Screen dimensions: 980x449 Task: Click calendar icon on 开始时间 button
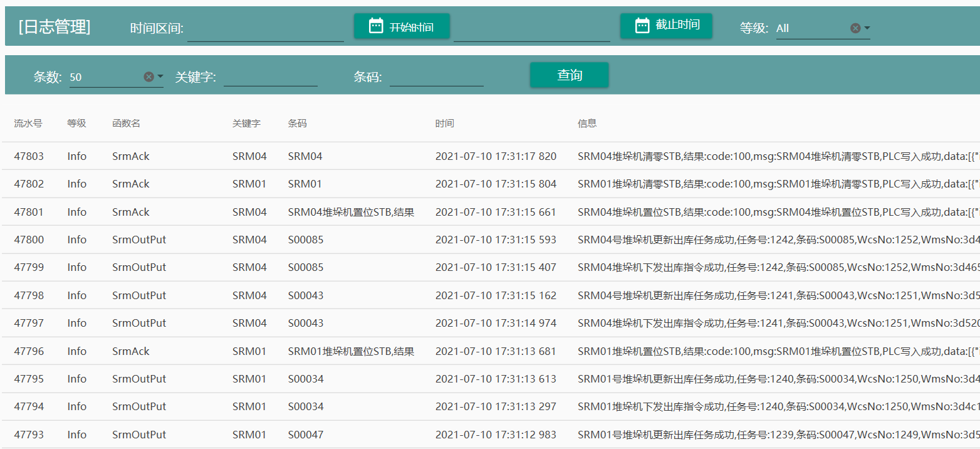[x=376, y=26]
